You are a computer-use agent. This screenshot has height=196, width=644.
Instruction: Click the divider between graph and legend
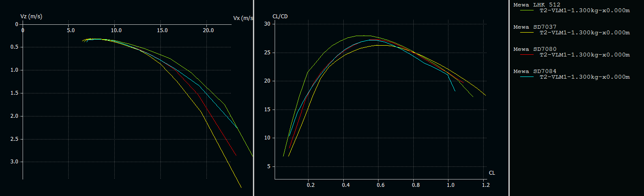[509, 98]
